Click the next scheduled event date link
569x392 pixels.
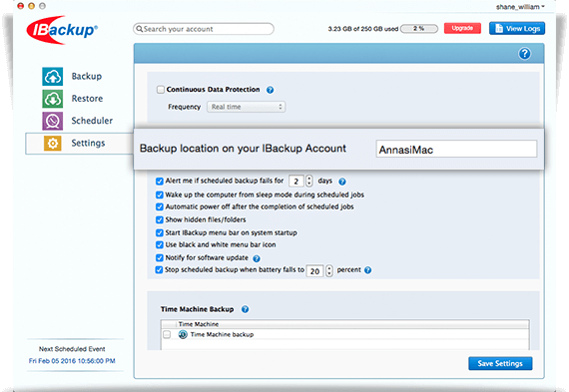click(72, 361)
